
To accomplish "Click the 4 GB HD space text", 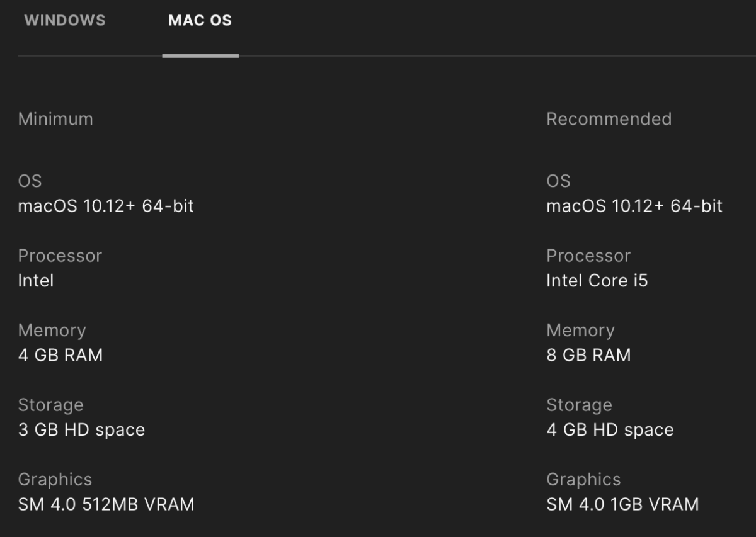I will [x=610, y=430].
